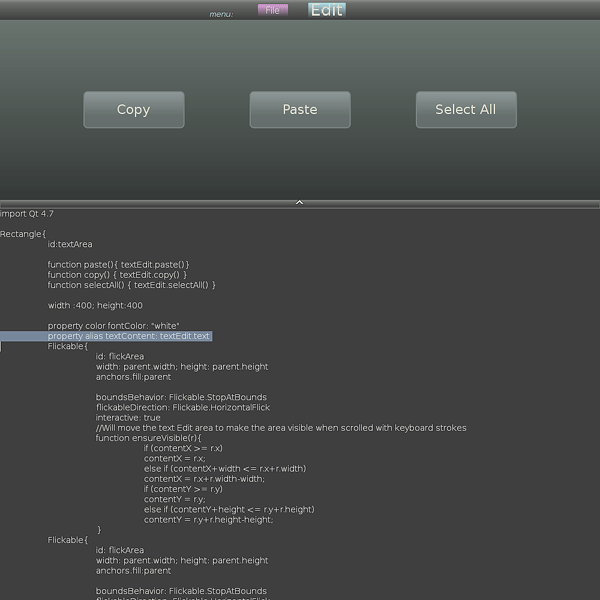Click the 'function selectAll()' code line
Image resolution: width=600 pixels, height=600 pixels.
point(131,285)
